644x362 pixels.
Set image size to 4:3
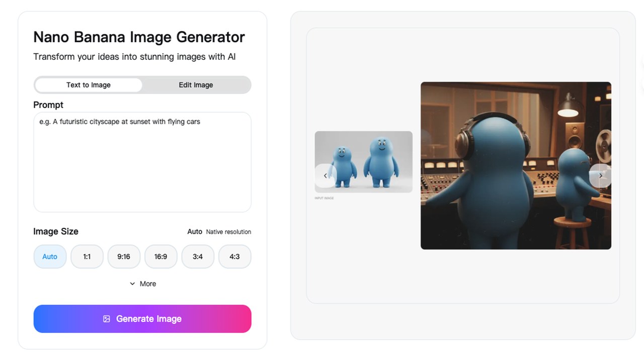(x=234, y=256)
